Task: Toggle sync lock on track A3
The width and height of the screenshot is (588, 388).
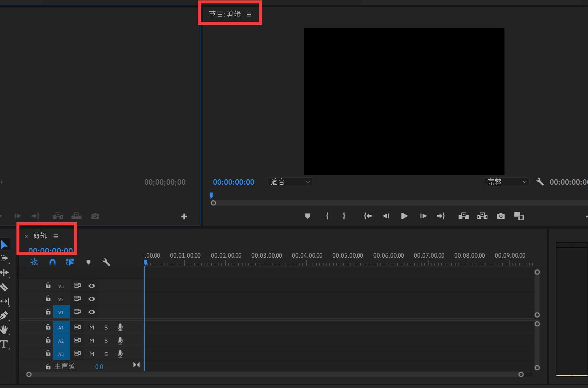Action: coord(77,353)
